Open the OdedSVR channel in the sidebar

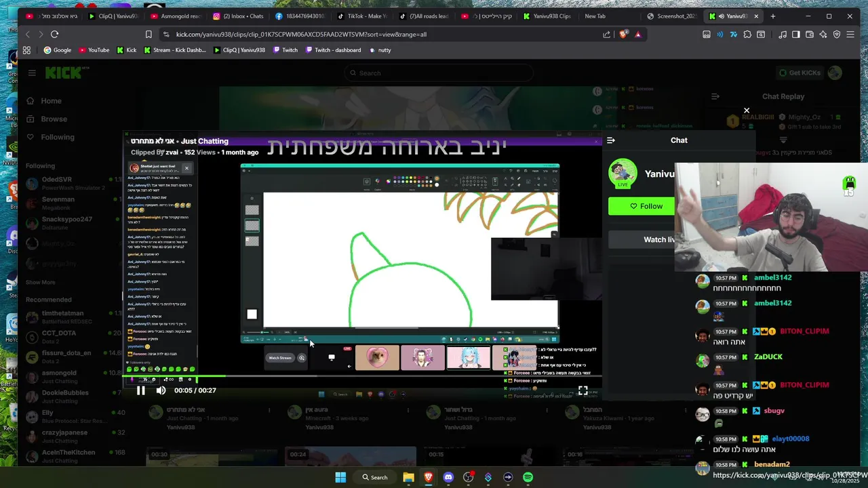75,184
